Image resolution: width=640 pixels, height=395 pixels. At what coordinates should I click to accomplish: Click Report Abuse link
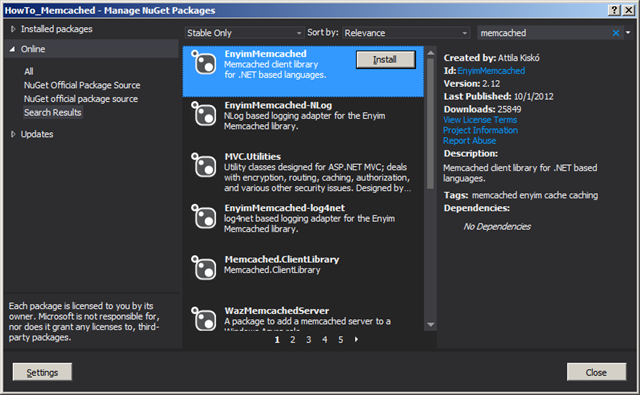coord(470,141)
